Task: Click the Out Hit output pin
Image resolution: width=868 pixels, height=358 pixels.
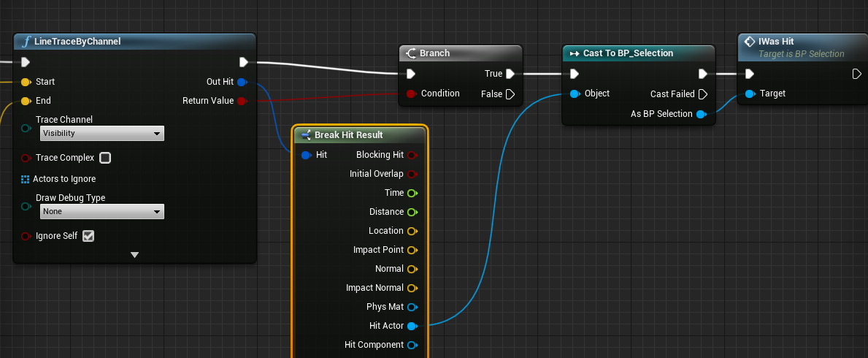Action: [x=242, y=82]
